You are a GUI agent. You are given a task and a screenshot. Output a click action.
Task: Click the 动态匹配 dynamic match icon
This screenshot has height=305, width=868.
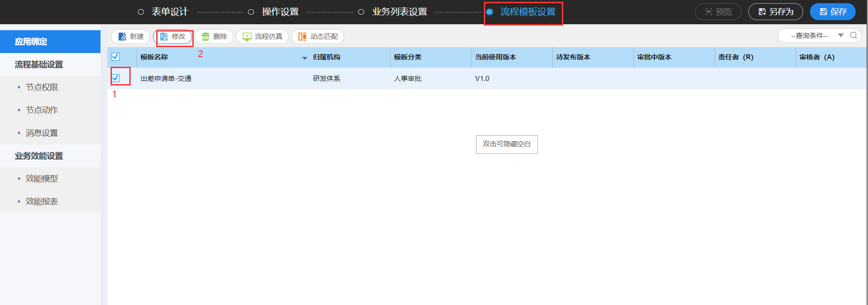tap(302, 37)
